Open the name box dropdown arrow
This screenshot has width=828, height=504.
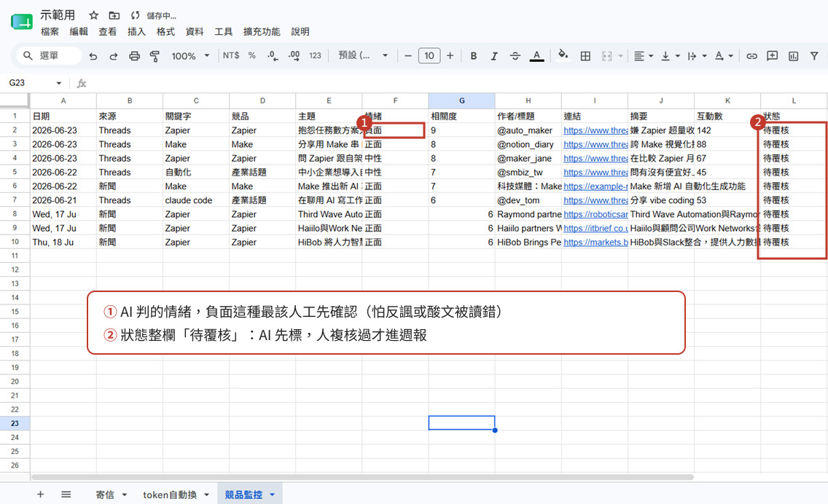[x=58, y=83]
